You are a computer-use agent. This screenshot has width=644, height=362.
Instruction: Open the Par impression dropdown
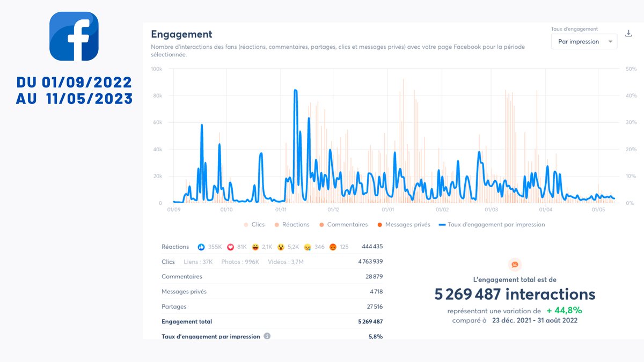click(x=583, y=41)
